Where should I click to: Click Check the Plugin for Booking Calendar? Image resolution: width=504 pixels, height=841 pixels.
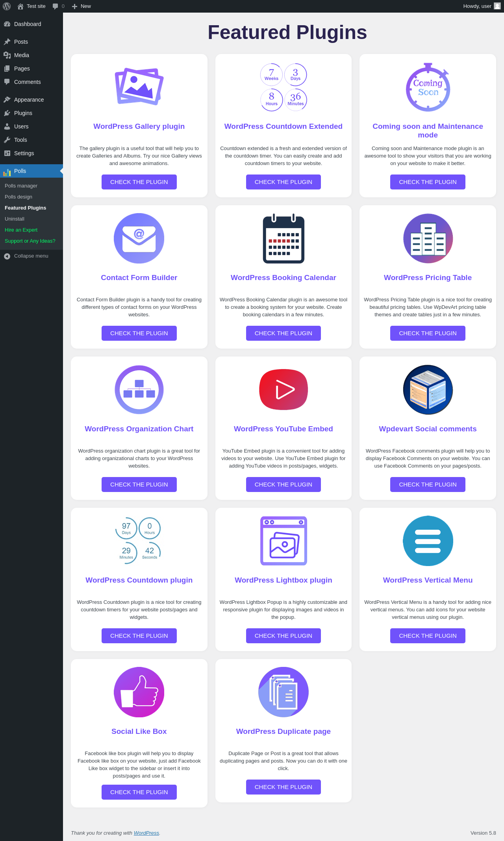[283, 333]
